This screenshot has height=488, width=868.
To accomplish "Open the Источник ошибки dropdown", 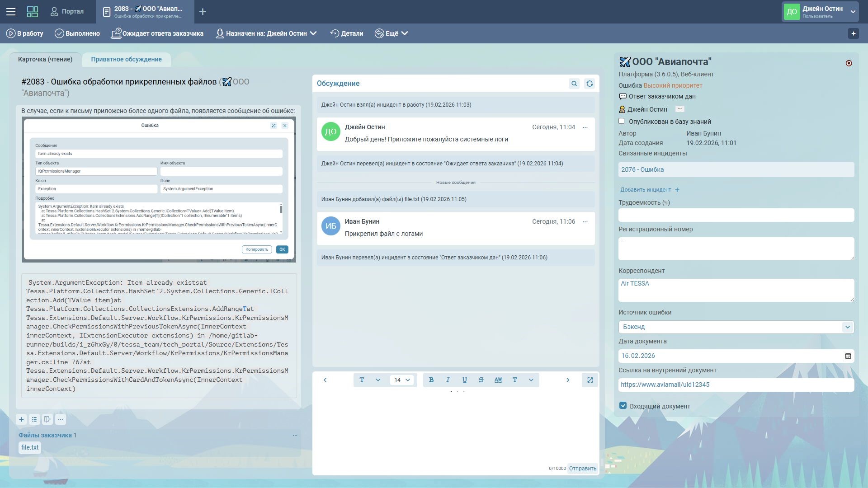I will click(847, 327).
